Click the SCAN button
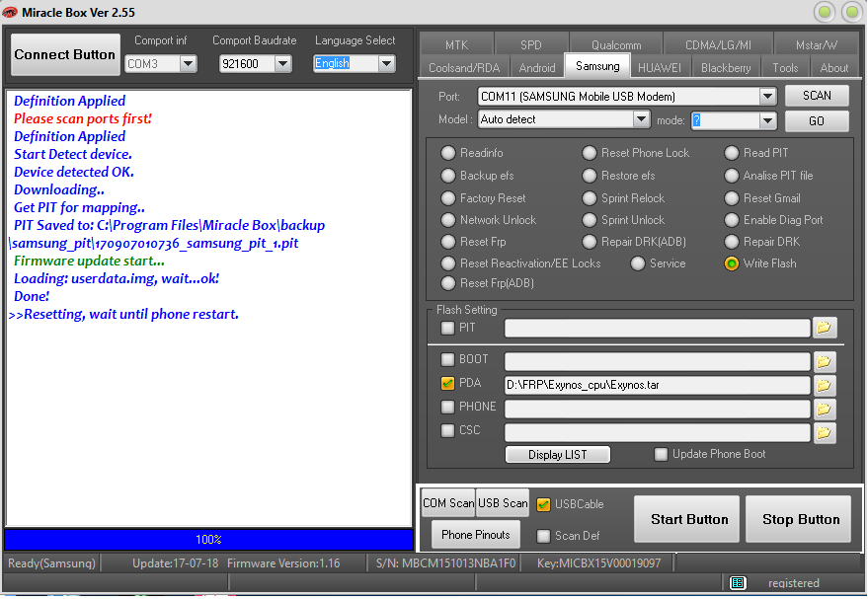 click(x=817, y=96)
